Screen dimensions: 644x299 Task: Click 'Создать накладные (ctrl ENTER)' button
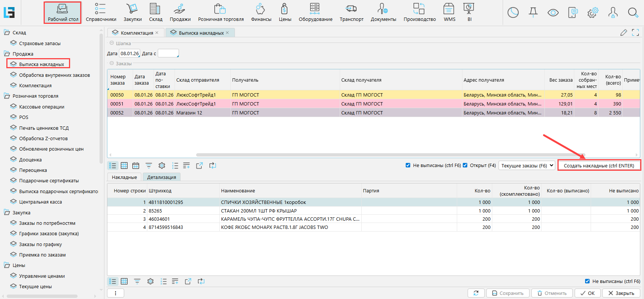(x=599, y=166)
